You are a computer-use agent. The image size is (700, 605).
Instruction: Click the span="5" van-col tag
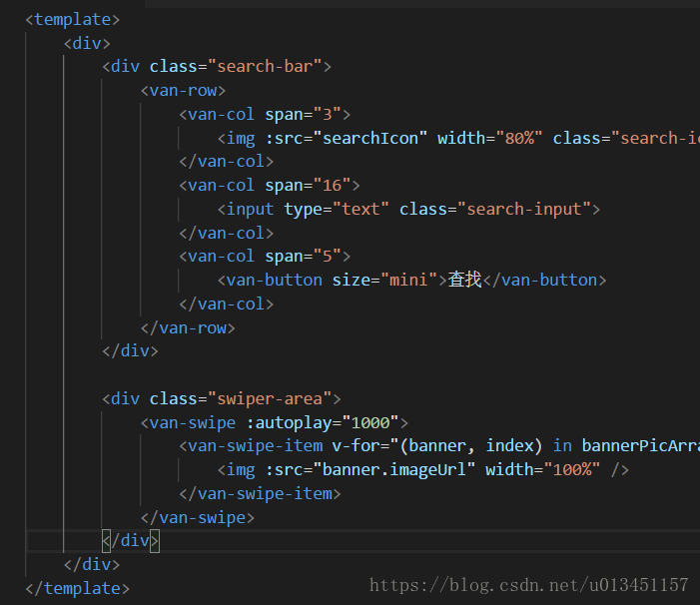(265, 257)
